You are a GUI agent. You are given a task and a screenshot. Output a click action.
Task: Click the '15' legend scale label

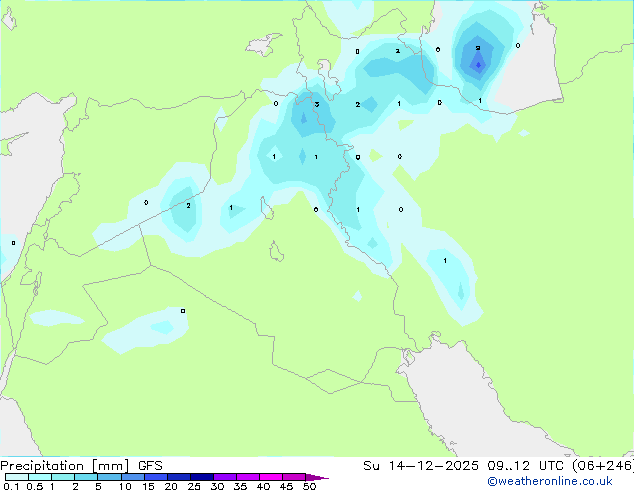click(148, 486)
